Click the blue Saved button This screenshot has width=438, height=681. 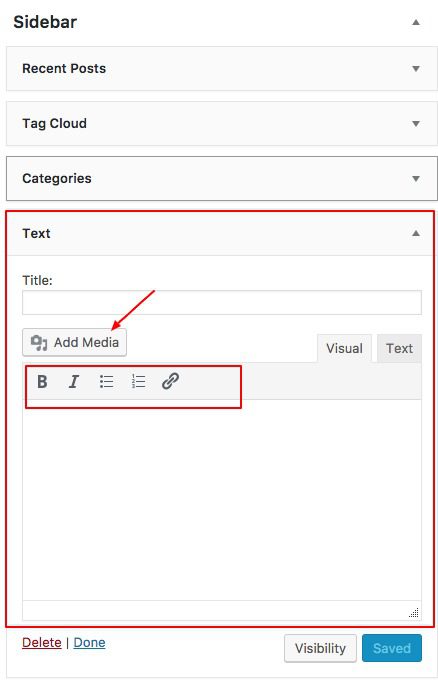coord(392,648)
